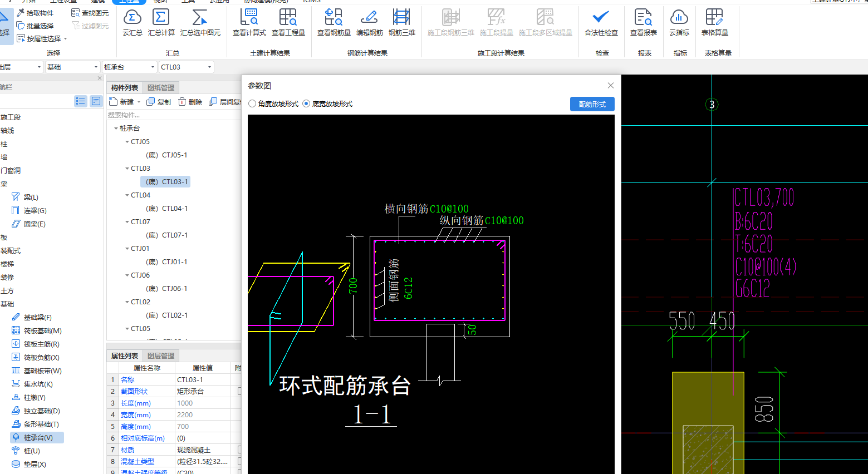Select 桩承台(V) pile cap item
Viewport: 868px width, 474px height.
[37, 437]
